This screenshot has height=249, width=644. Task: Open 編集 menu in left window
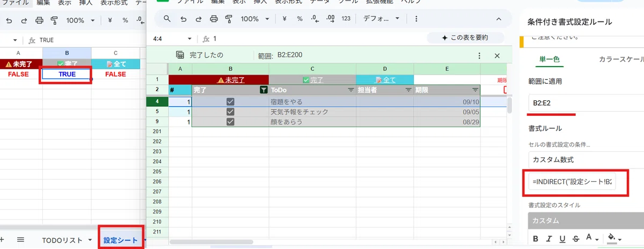[43, 2]
